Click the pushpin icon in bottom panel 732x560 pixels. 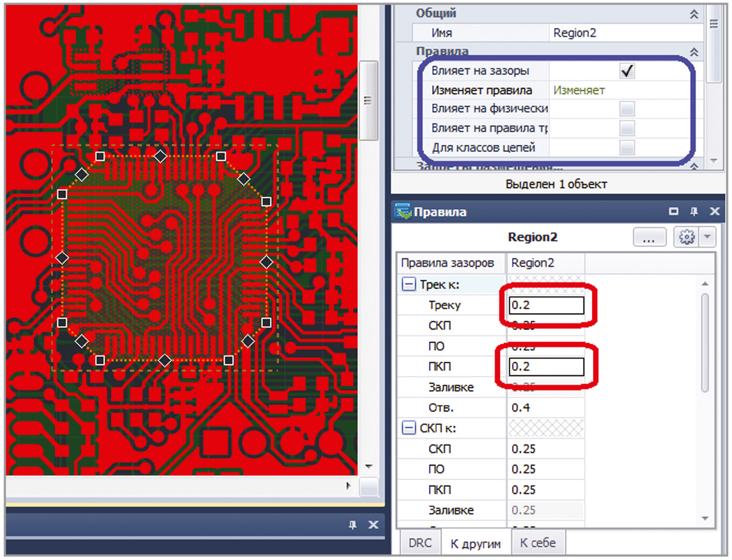click(353, 525)
